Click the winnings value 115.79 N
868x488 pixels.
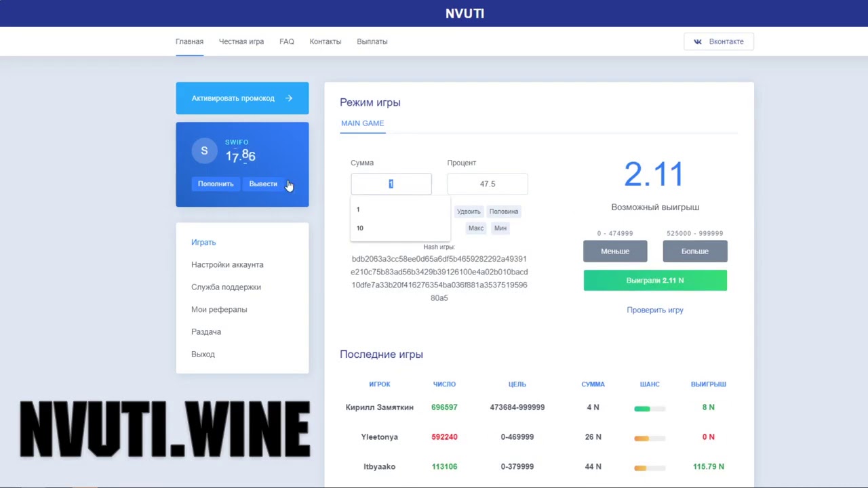coord(709,466)
